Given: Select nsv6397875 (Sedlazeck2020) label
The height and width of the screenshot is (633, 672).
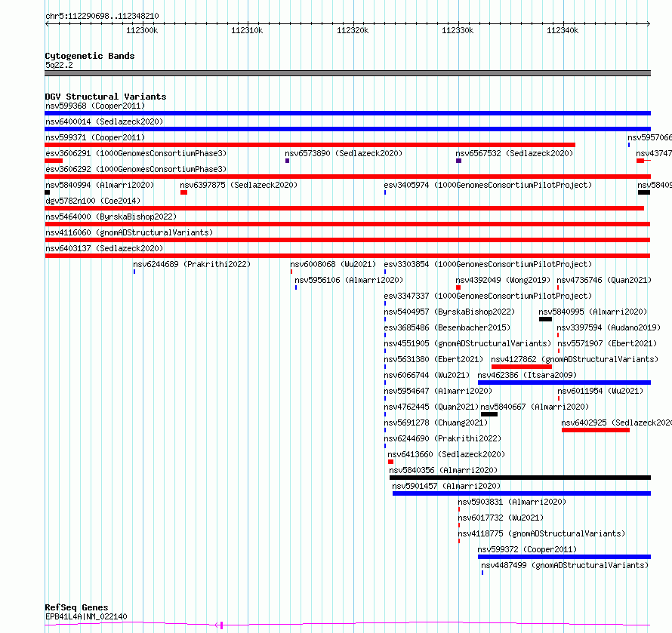Looking at the screenshot, I should (x=239, y=185).
